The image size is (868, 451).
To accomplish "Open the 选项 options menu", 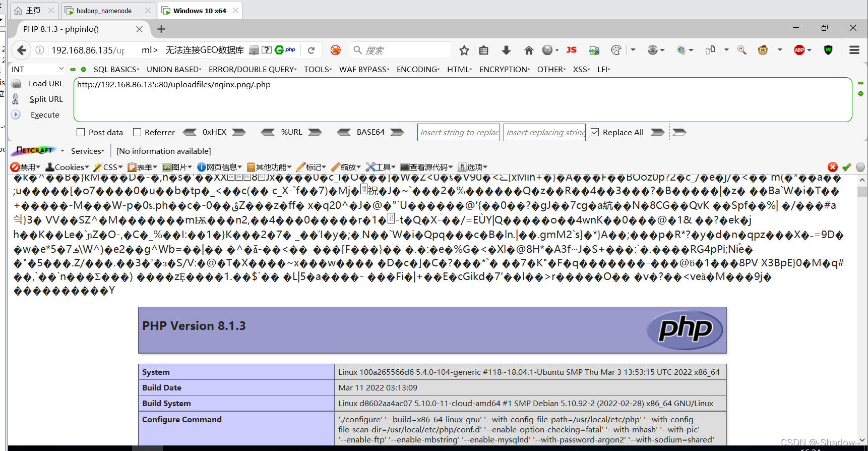I will pyautogui.click(x=472, y=167).
